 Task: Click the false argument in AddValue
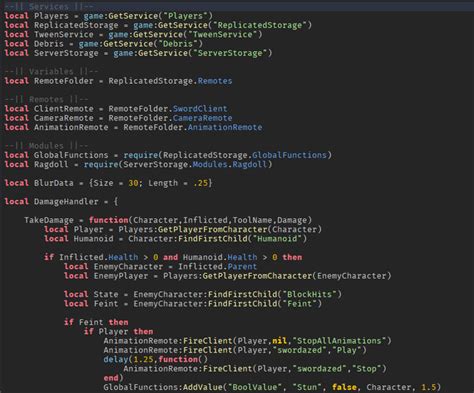click(344, 387)
